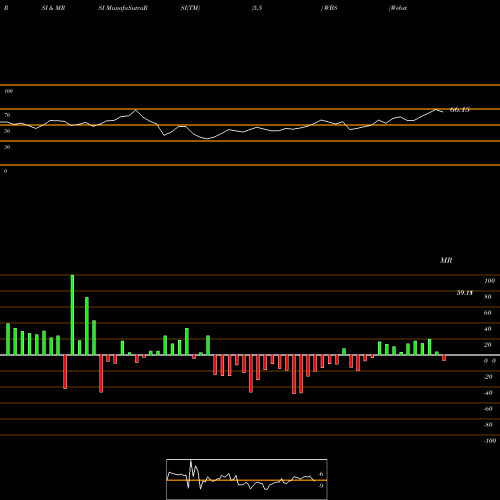500x500 pixels.
Task: Click the 'SI & MR' header text
Action: (x=53, y=8)
